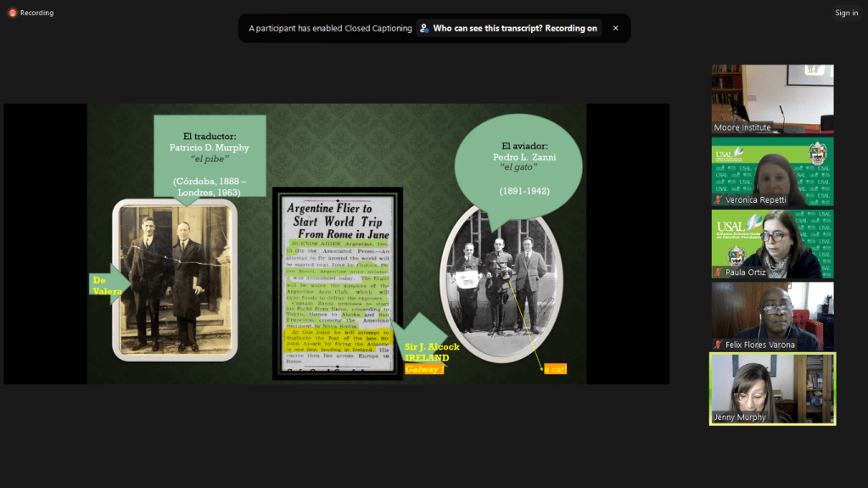
Task: Select Jenny Murphy's highlighted video thumbnail
Action: (x=772, y=388)
